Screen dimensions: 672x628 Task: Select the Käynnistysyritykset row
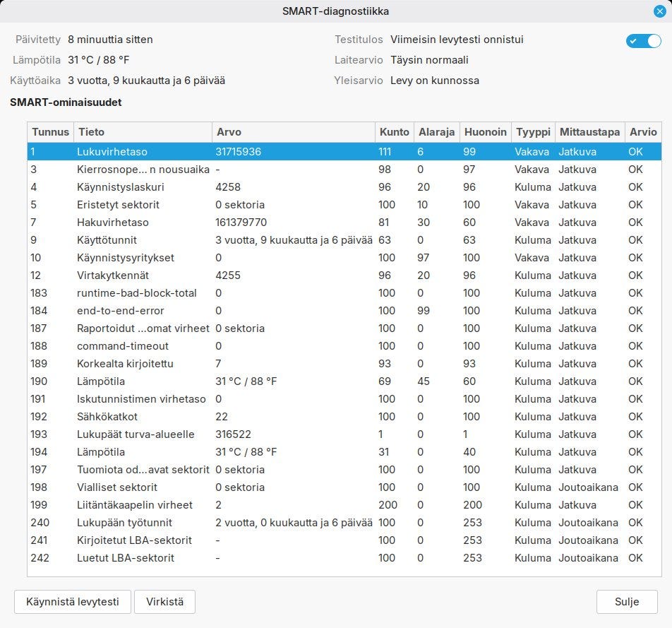click(x=344, y=258)
